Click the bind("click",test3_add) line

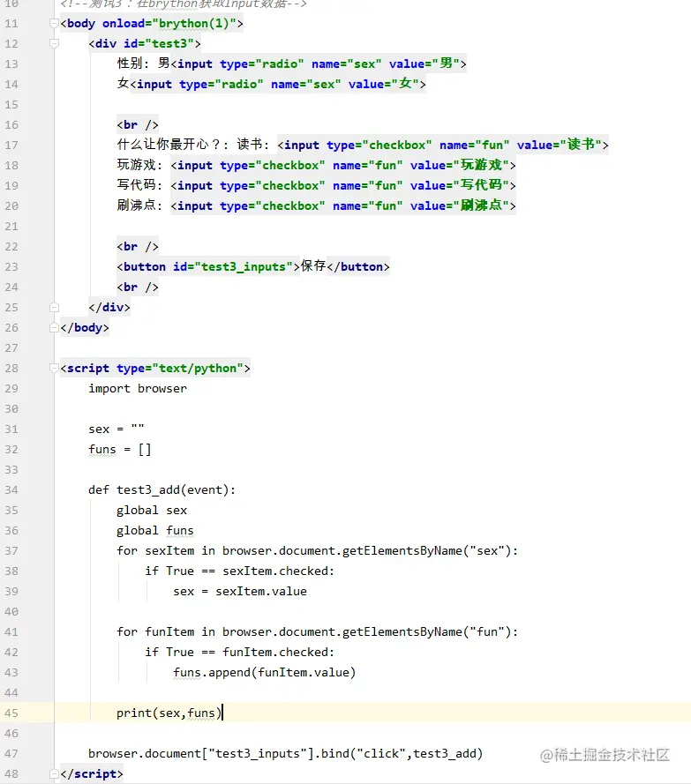tap(285, 753)
